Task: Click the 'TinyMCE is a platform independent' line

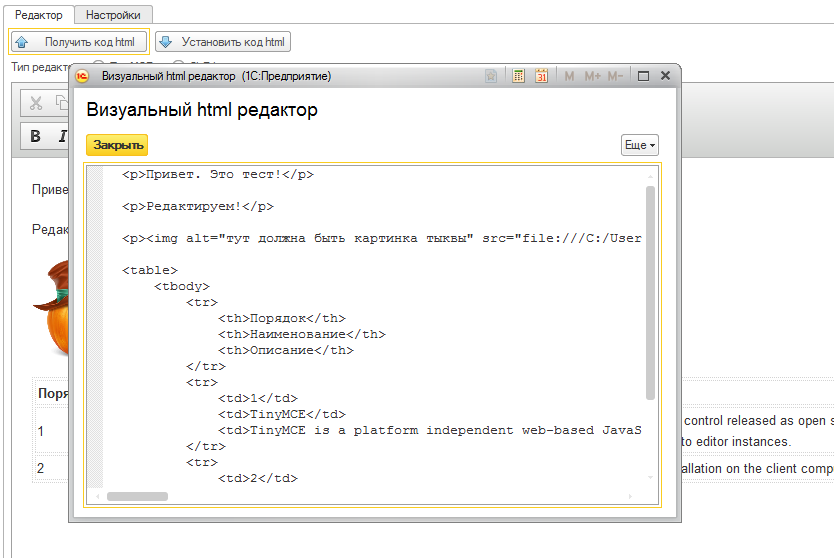Action: click(429, 430)
